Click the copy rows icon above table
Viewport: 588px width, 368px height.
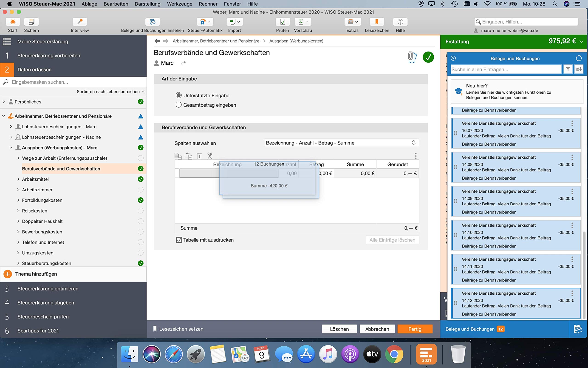coord(178,156)
